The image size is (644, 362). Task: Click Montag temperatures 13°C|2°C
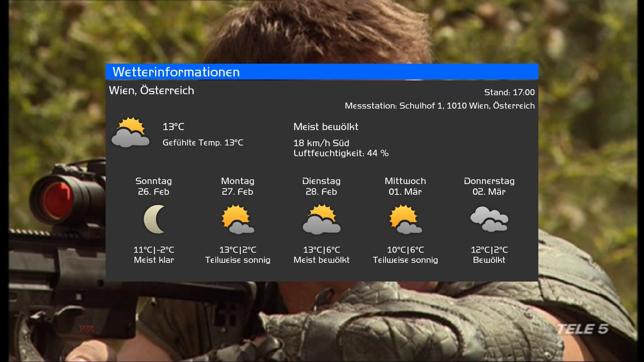[238, 250]
